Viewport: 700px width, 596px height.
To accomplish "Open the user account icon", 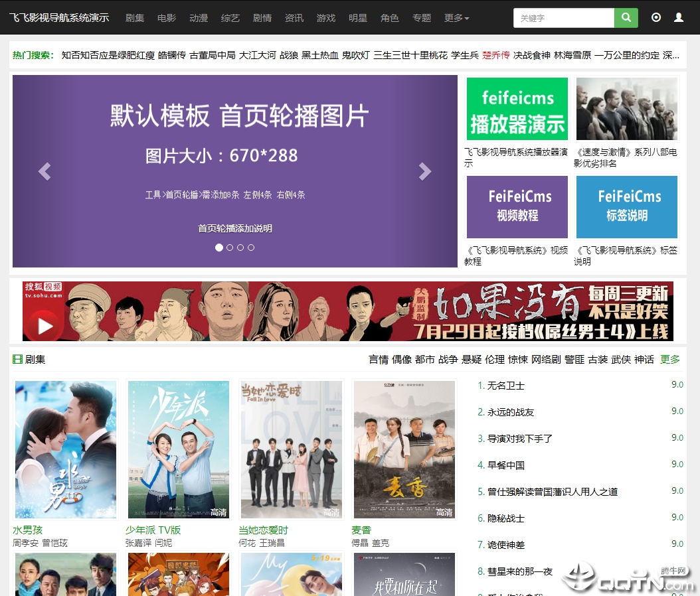I will click(x=679, y=18).
